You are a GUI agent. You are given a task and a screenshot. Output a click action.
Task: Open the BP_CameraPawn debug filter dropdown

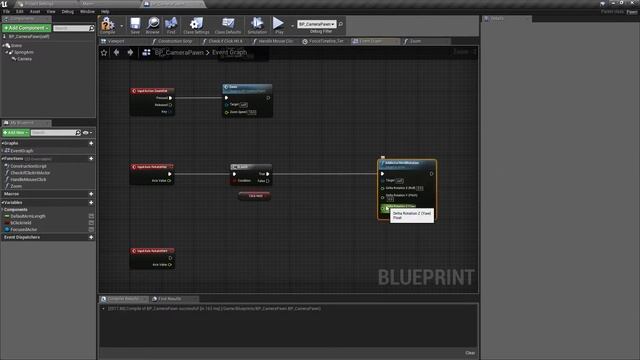pyautogui.click(x=317, y=24)
